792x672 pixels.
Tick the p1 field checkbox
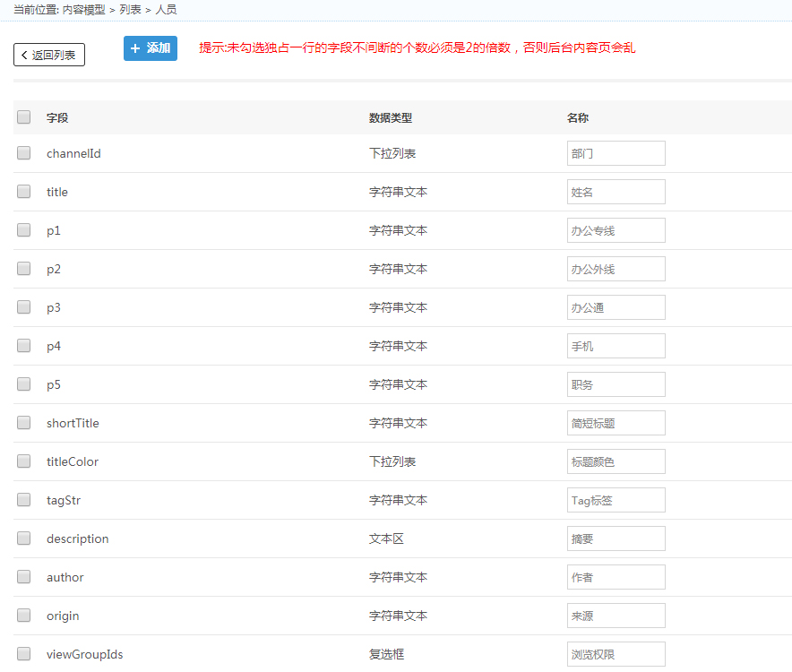click(24, 230)
